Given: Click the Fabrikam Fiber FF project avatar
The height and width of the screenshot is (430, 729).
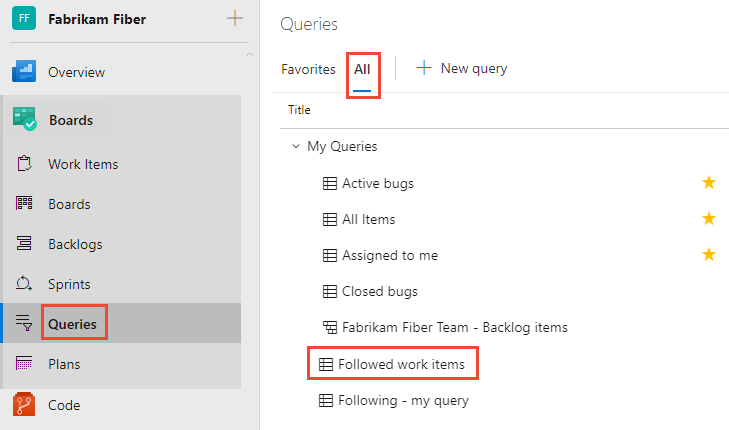Looking at the screenshot, I should (24, 19).
